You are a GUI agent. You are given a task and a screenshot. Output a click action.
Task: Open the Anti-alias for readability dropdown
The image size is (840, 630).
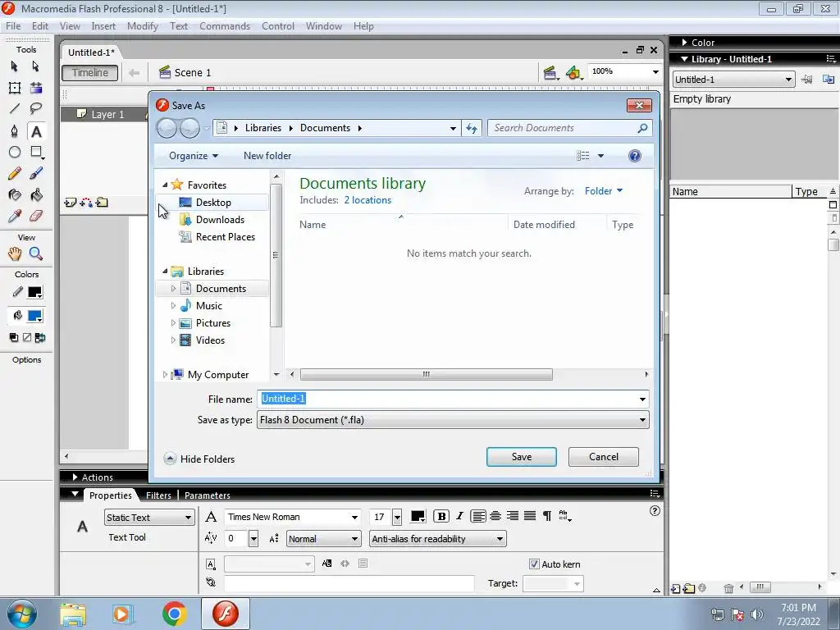(438, 539)
